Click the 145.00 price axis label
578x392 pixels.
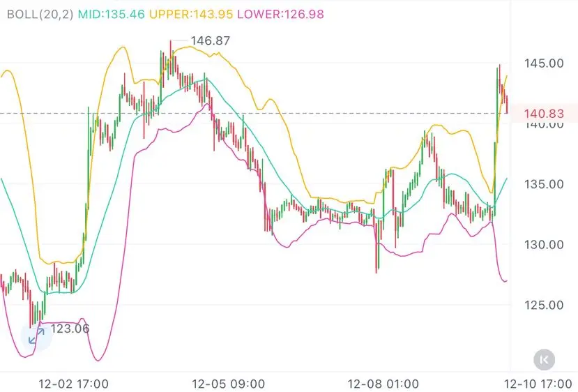pos(544,63)
